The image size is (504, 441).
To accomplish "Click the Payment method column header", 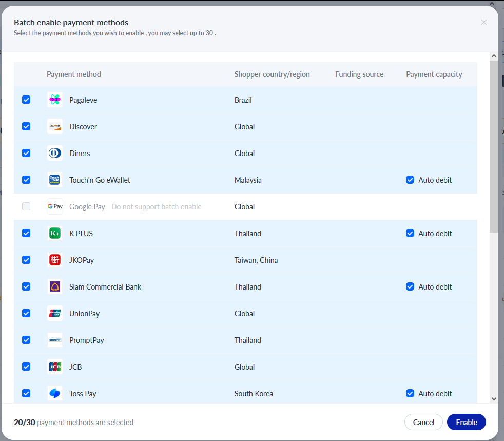I will pyautogui.click(x=74, y=74).
